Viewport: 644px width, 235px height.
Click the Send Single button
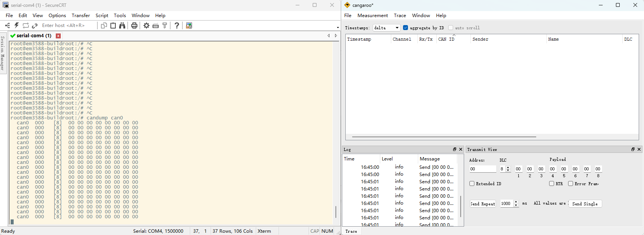click(585, 204)
